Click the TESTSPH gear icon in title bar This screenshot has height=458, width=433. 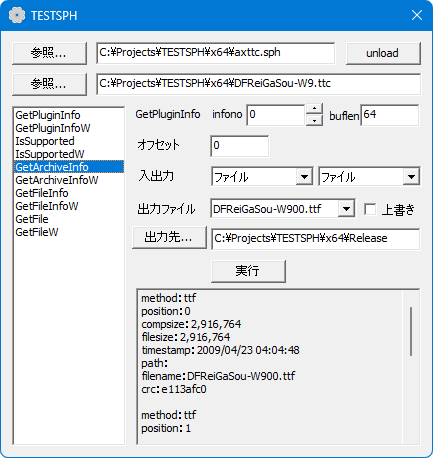17,15
